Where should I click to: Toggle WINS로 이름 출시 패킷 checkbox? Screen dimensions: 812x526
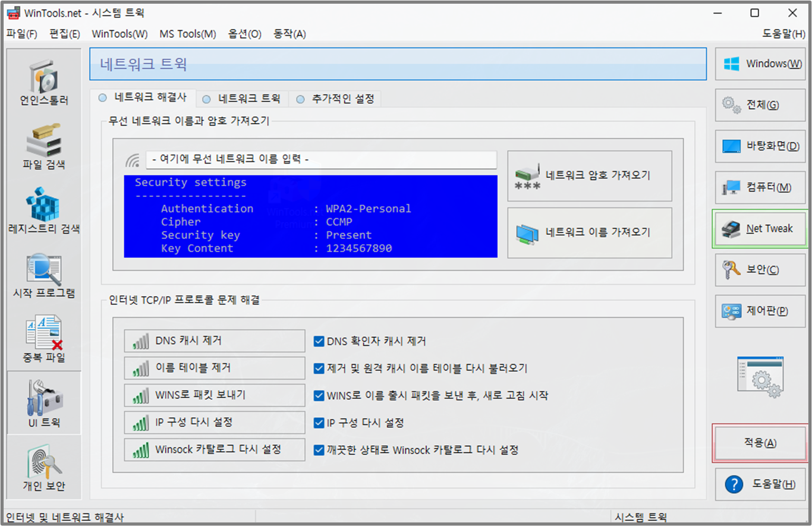coord(319,396)
